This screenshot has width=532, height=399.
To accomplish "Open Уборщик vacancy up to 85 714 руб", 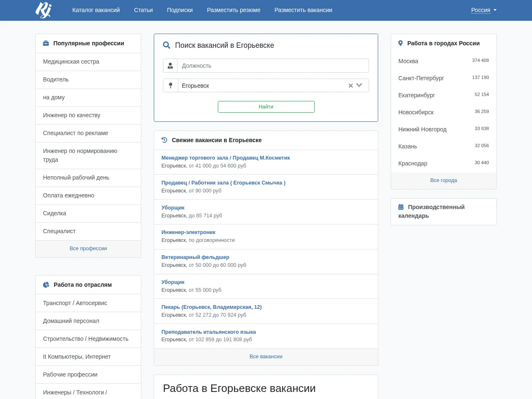I will [x=173, y=208].
